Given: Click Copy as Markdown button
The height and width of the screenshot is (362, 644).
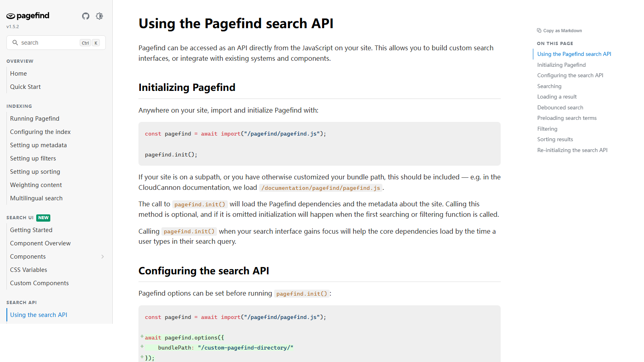Looking at the screenshot, I should click(559, 31).
